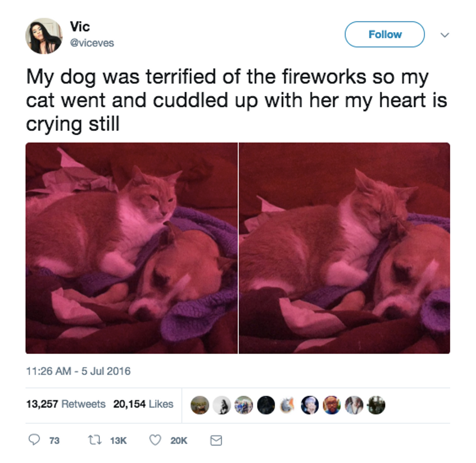Click the 73 replies count
Screen dimensions: 476x463
(x=54, y=441)
